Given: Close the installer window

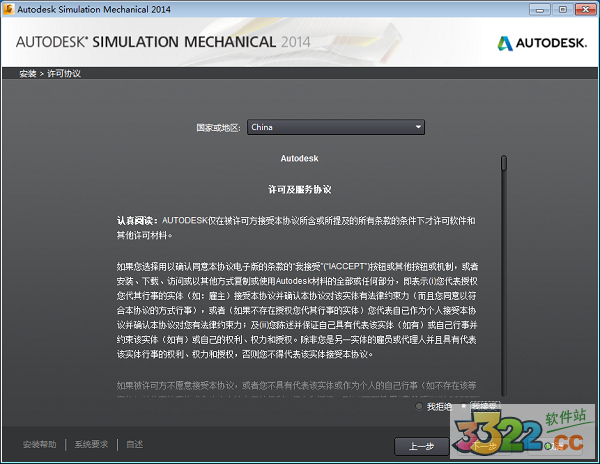Looking at the screenshot, I should [585, 10].
